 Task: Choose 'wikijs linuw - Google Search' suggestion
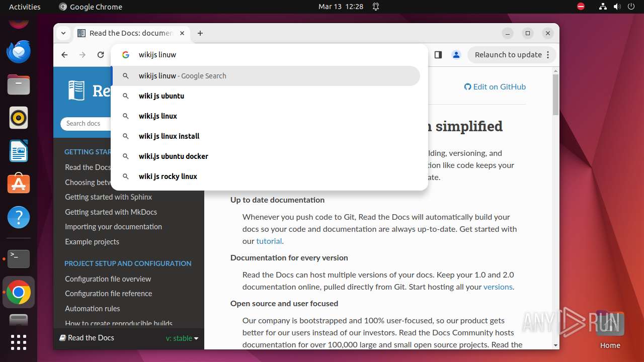(x=266, y=76)
